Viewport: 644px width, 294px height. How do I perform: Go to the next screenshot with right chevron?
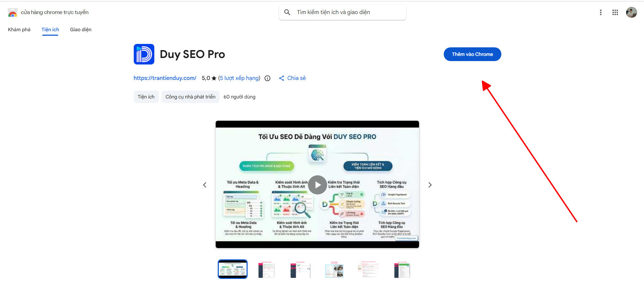(x=430, y=185)
